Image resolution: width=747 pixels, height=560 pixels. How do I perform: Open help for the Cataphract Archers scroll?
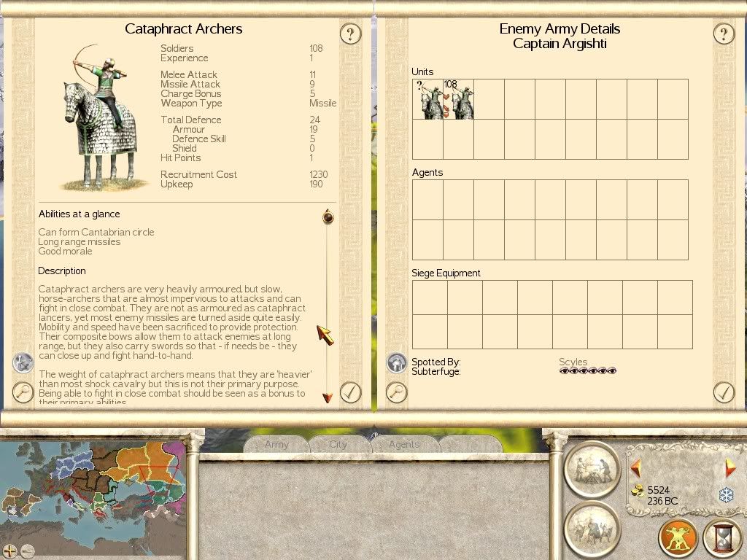coord(350,34)
